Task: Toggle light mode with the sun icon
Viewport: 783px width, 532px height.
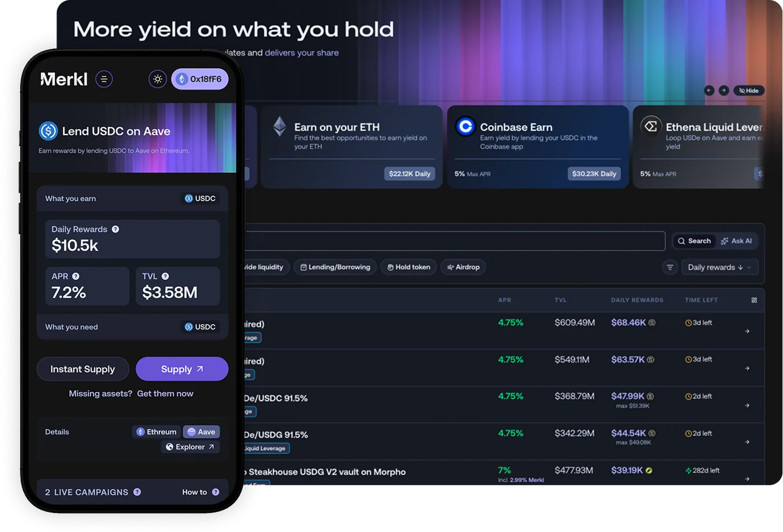Action: click(158, 79)
